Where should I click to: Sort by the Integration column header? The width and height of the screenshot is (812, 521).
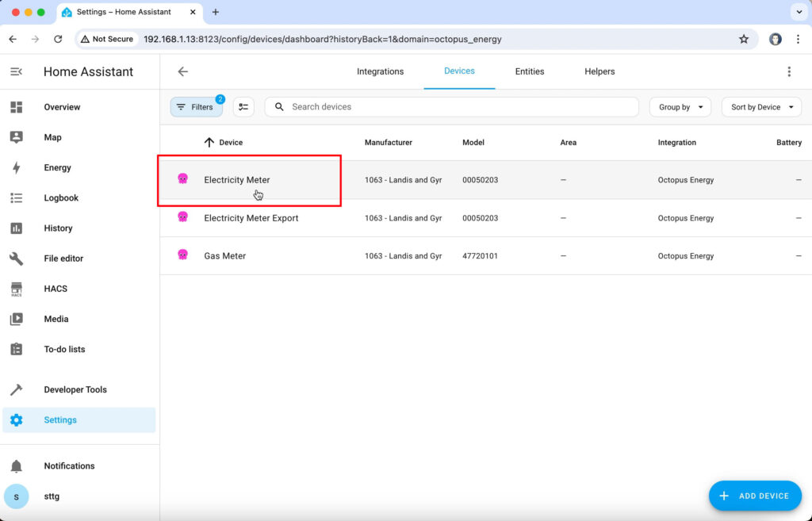click(x=677, y=143)
